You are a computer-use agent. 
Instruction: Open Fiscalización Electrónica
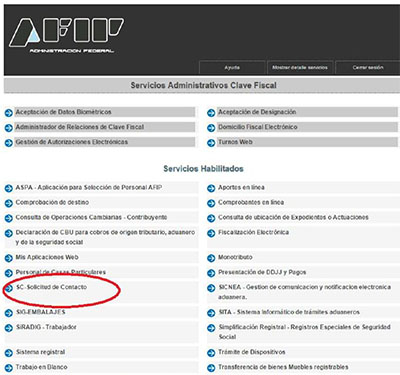(x=253, y=232)
